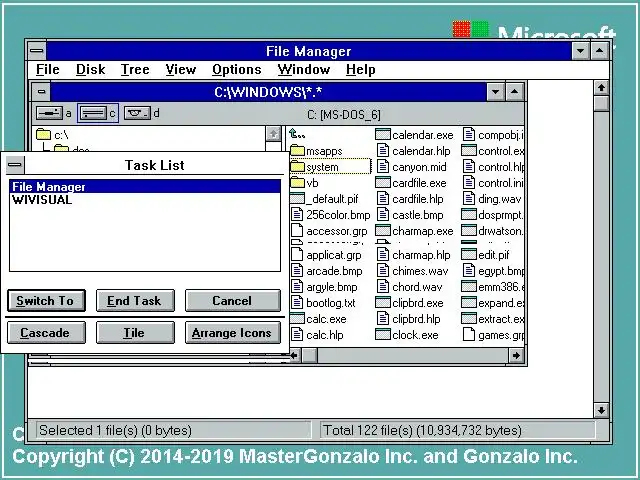
Task: Click the Cascade button
Action: 46,333
